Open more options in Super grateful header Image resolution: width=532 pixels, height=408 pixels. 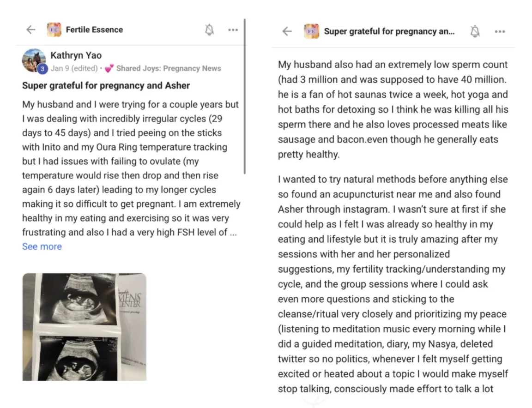[x=500, y=31]
